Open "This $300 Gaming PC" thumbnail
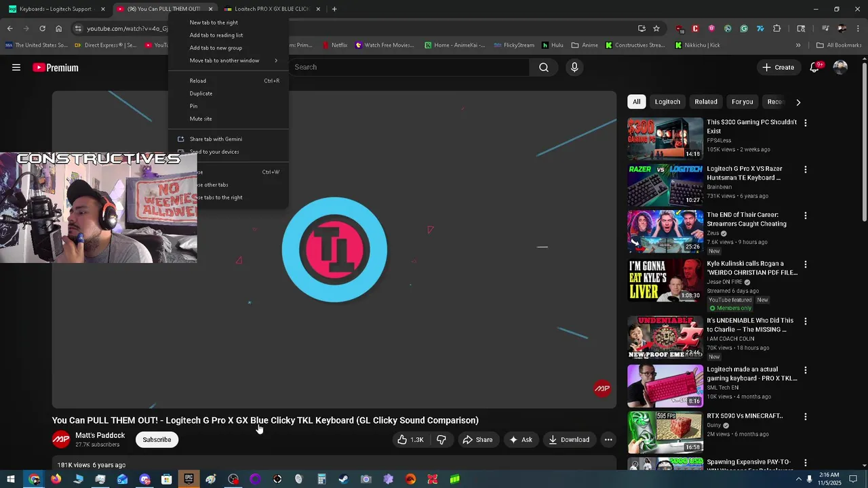 point(665,138)
